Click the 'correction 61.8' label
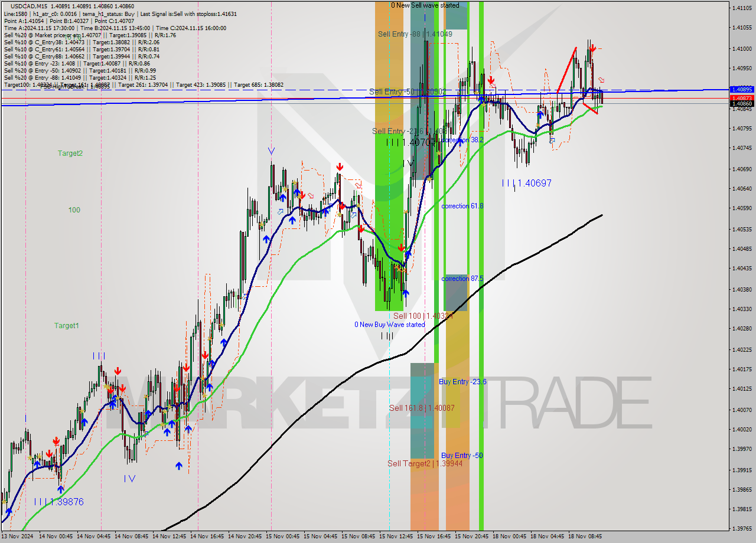Viewport: 756px width, 543px height. click(462, 206)
